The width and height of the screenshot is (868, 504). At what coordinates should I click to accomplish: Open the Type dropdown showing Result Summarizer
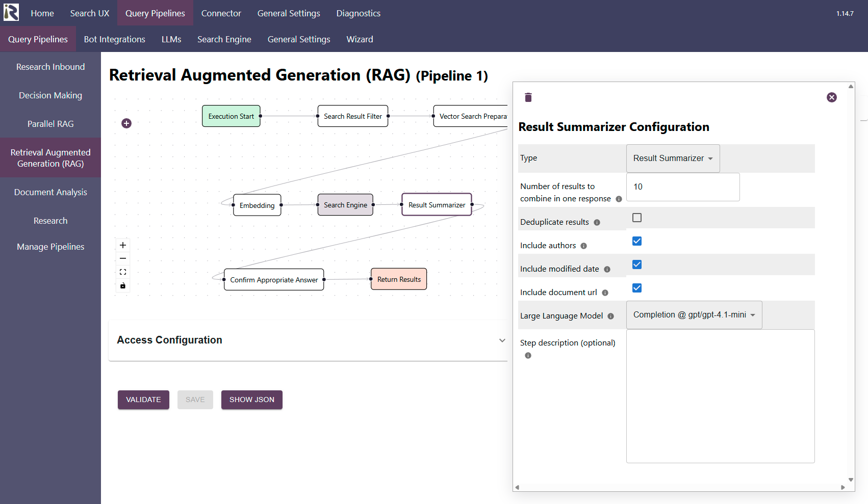(673, 158)
